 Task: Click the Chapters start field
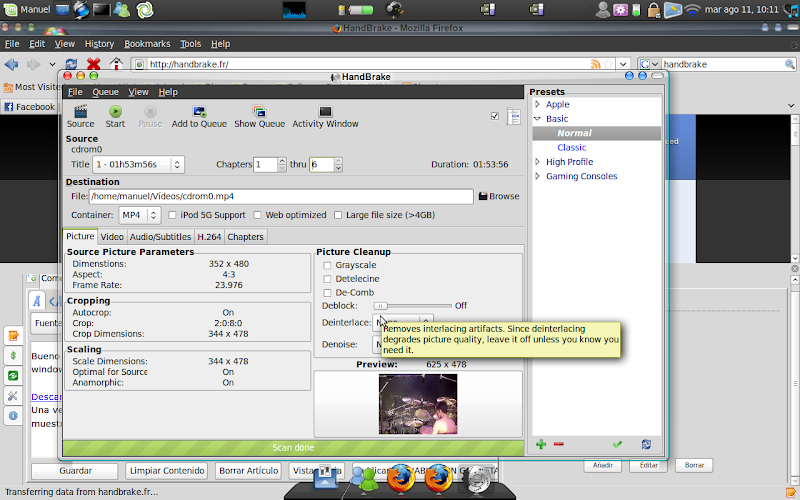pos(265,164)
